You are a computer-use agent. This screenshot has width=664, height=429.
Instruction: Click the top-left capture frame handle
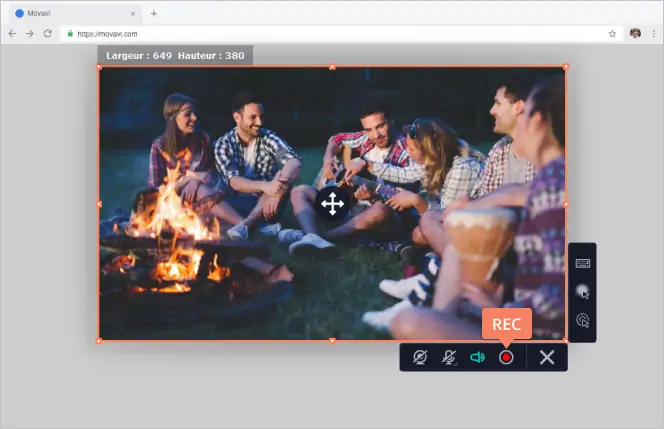(99, 66)
